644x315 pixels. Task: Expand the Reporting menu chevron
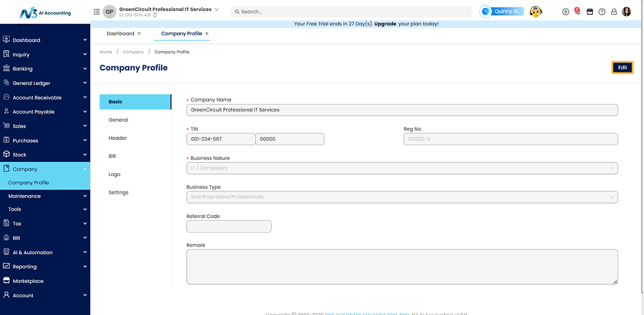(85, 266)
